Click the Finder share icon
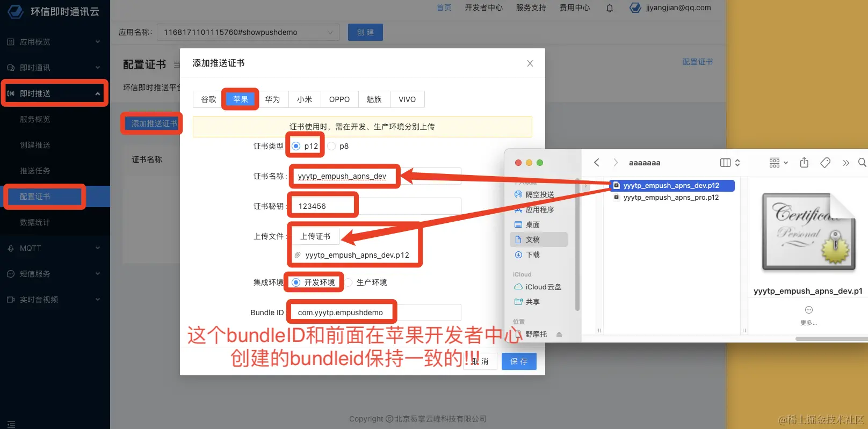This screenshot has width=868, height=429. (804, 162)
